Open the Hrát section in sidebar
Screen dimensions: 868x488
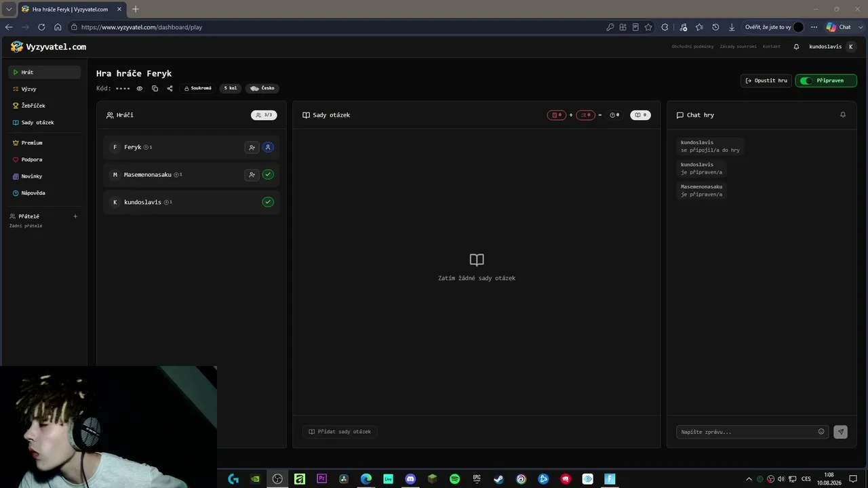tap(44, 72)
